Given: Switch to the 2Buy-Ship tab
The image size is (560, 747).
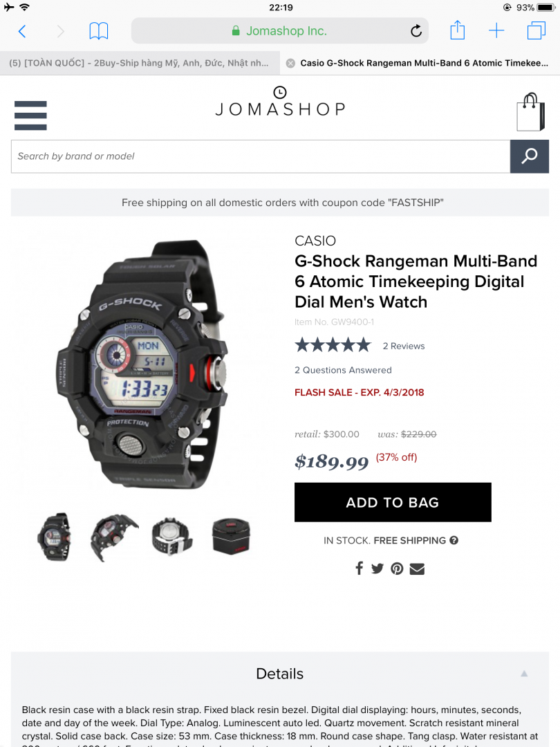Looking at the screenshot, I should (x=140, y=63).
